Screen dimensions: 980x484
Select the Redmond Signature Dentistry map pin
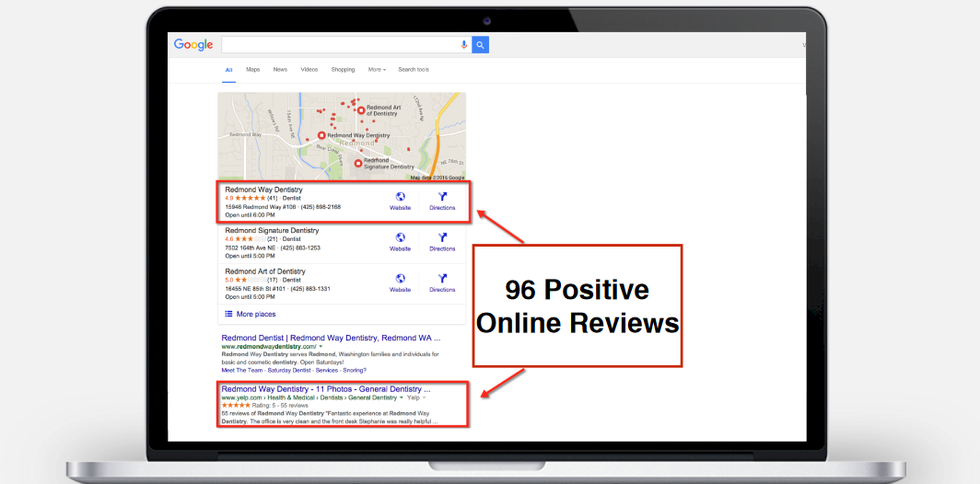click(357, 163)
